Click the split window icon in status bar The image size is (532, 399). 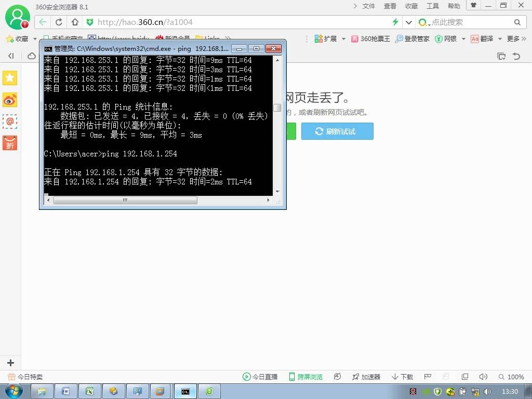pyautogui.click(x=465, y=377)
